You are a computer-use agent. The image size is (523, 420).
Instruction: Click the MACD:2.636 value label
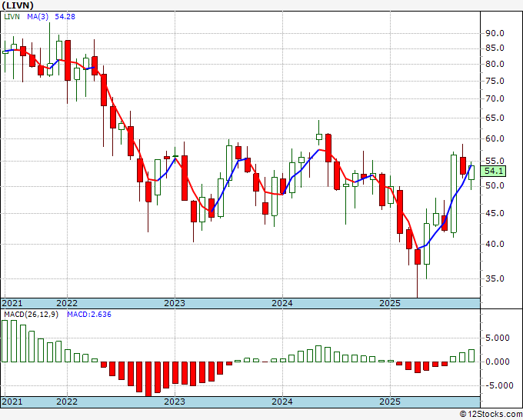click(x=89, y=315)
